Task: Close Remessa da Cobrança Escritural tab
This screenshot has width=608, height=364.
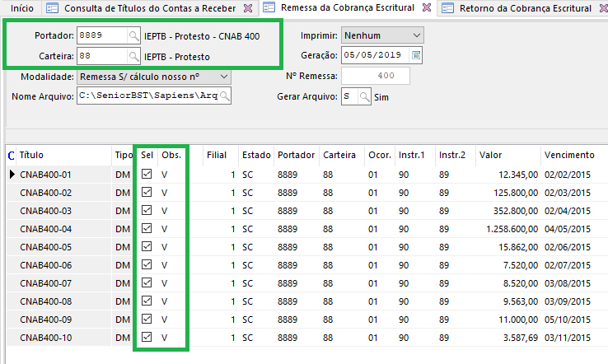Action: click(427, 7)
